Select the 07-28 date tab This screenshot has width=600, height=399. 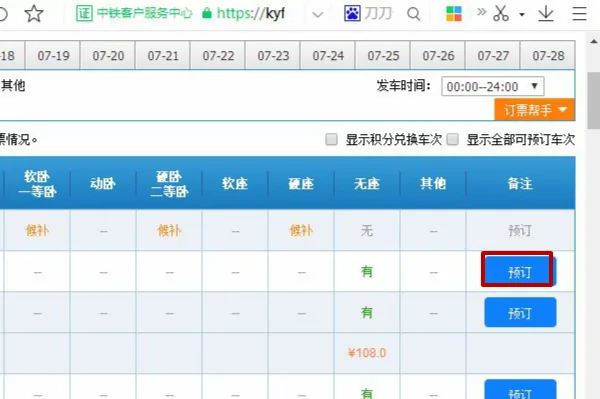tap(548, 56)
